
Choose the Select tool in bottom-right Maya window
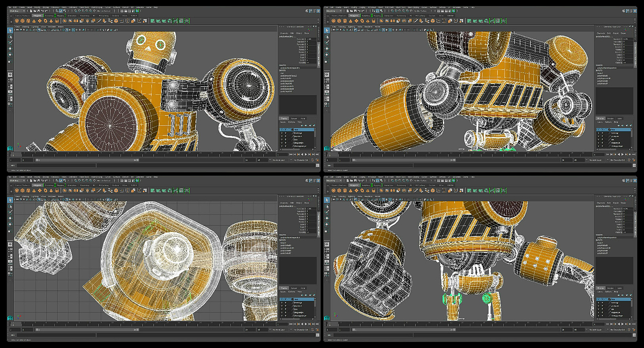point(328,201)
